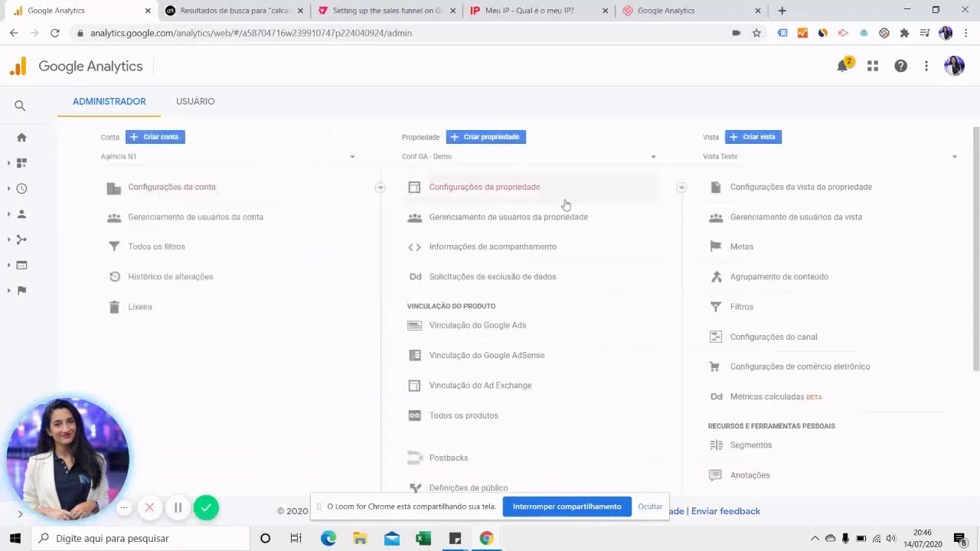Image resolution: width=980 pixels, height=551 pixels.
Task: Open Metas in view column
Action: 741,246
